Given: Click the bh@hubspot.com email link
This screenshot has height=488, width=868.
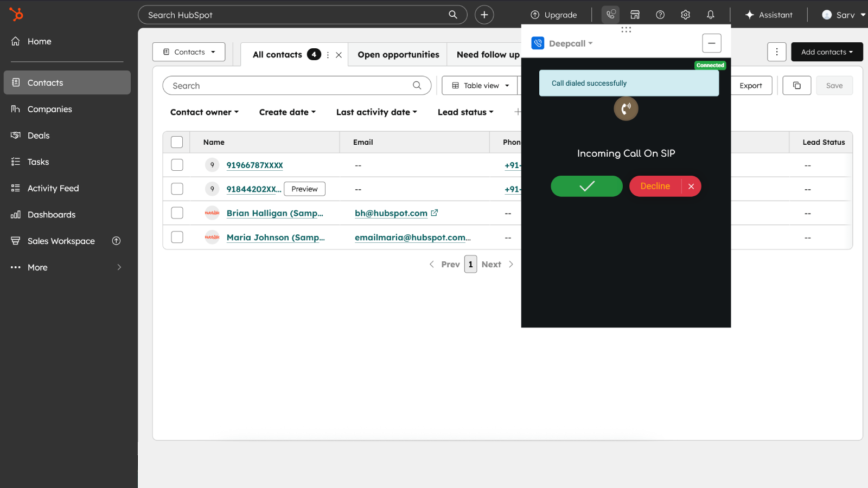Looking at the screenshot, I should pyautogui.click(x=391, y=213).
